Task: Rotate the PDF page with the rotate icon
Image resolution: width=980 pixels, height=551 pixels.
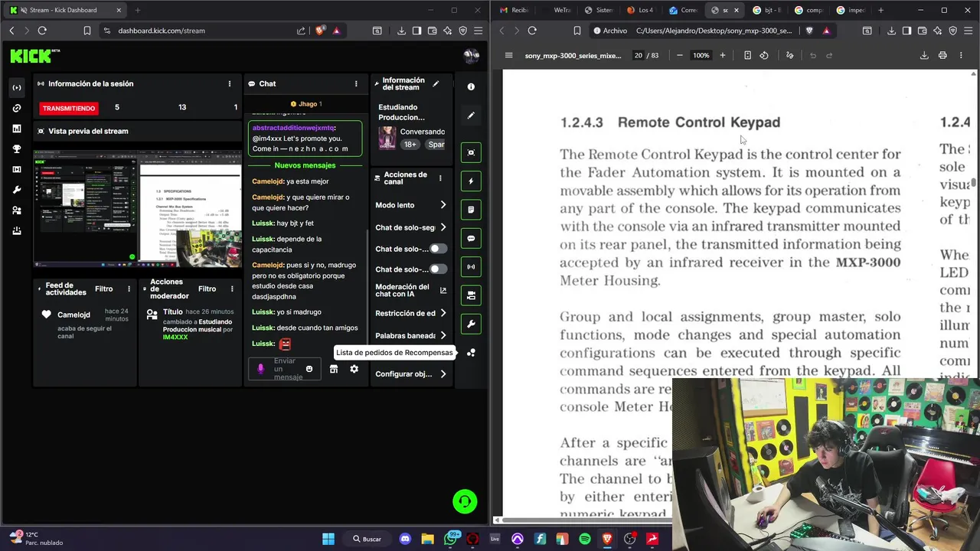Action: 764,55
